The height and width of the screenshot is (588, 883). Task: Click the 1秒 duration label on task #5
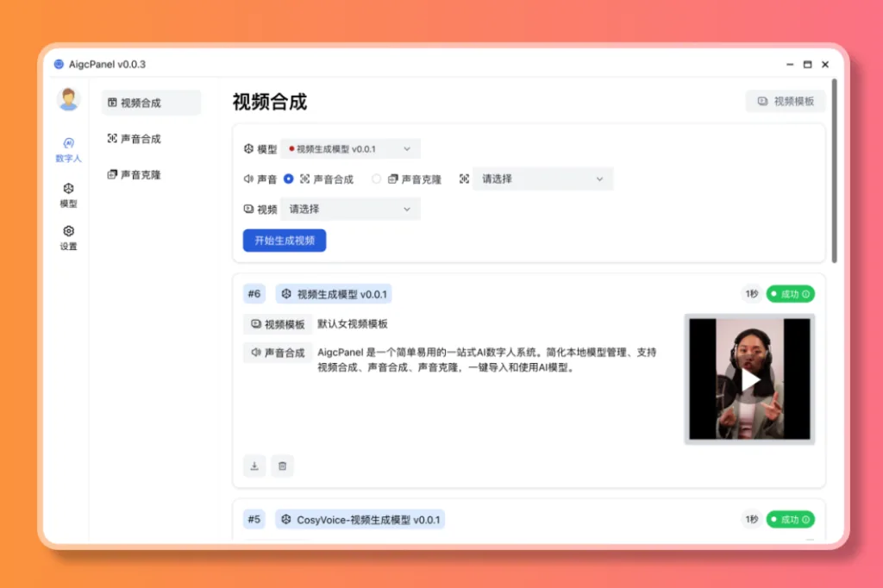[752, 519]
